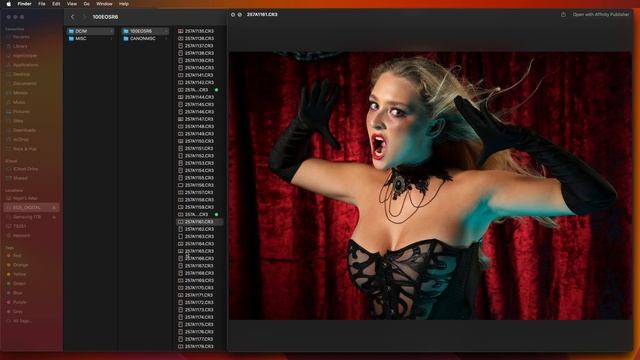The image size is (640, 360).
Task: Go back with the Finder back arrow
Action: pos(73,17)
